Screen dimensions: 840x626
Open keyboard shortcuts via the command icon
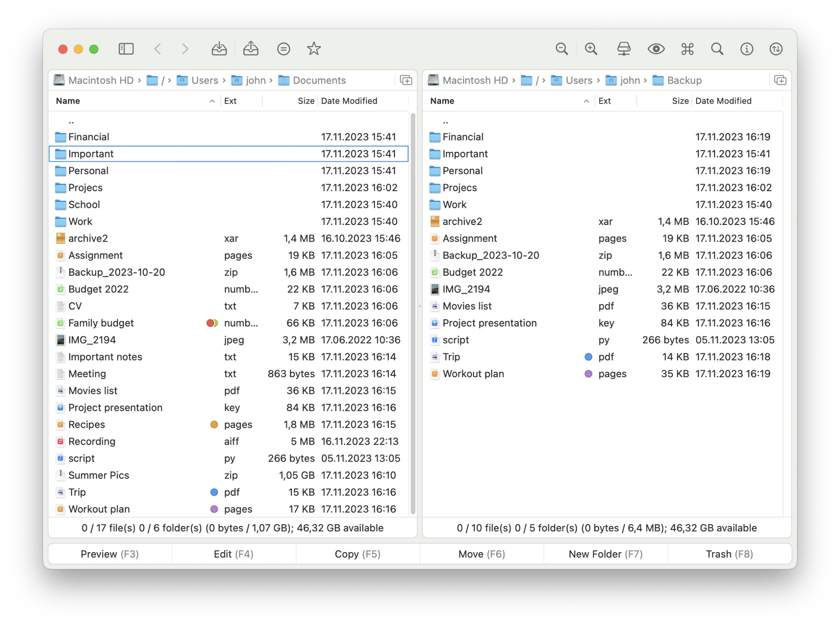(687, 49)
